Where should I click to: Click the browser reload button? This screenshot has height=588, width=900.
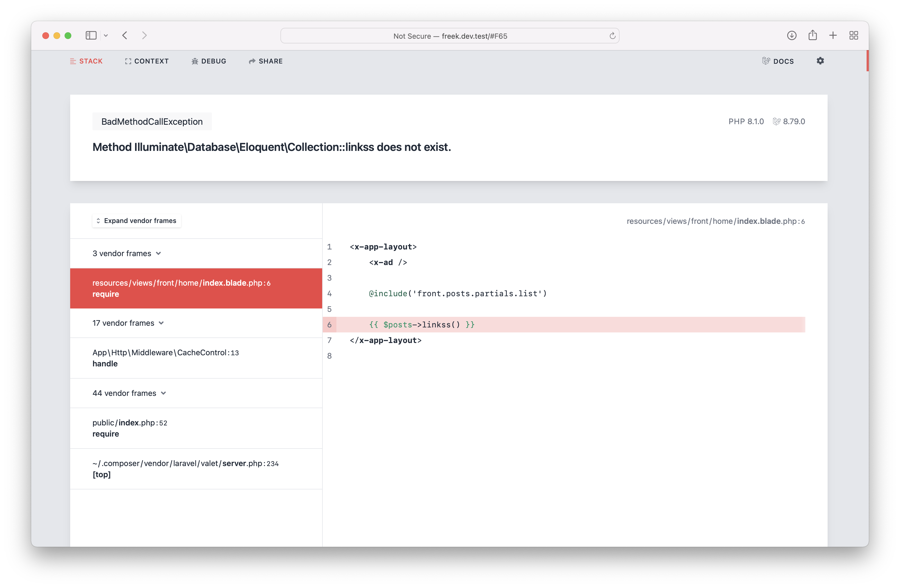pos(611,35)
